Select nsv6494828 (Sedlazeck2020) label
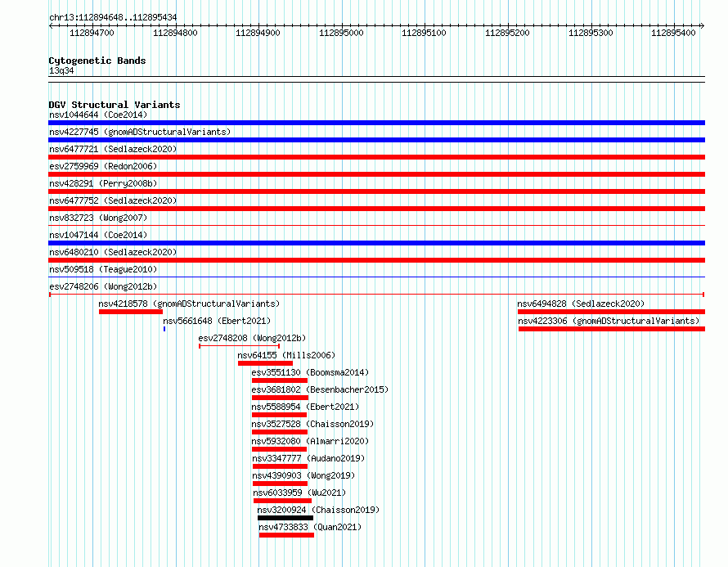This screenshot has width=728, height=567. [x=581, y=304]
